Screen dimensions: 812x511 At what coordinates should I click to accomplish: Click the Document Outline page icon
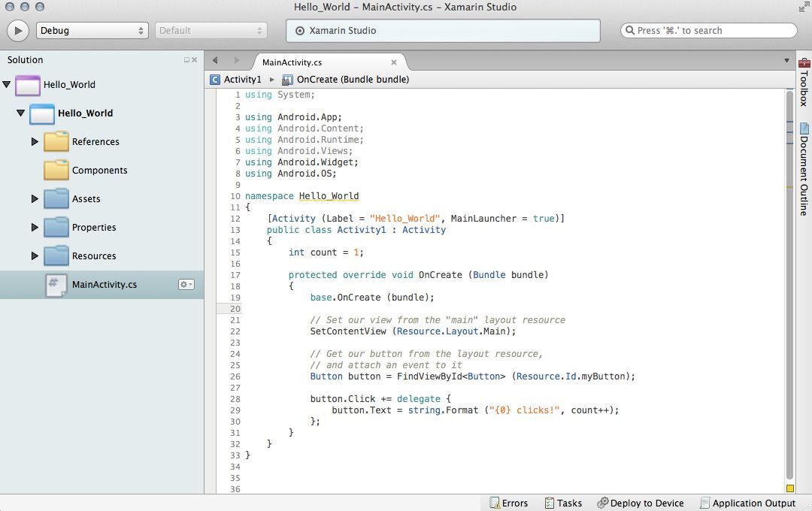[804, 128]
